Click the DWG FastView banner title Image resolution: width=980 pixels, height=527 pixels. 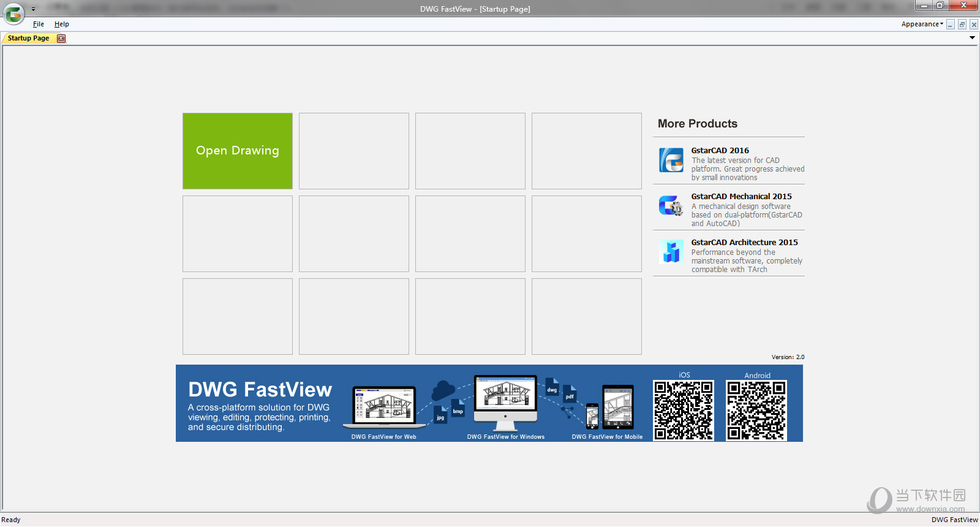point(260,390)
